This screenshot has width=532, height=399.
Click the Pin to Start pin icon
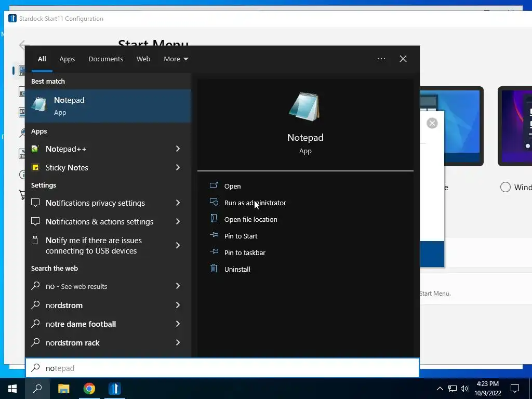pos(214,235)
